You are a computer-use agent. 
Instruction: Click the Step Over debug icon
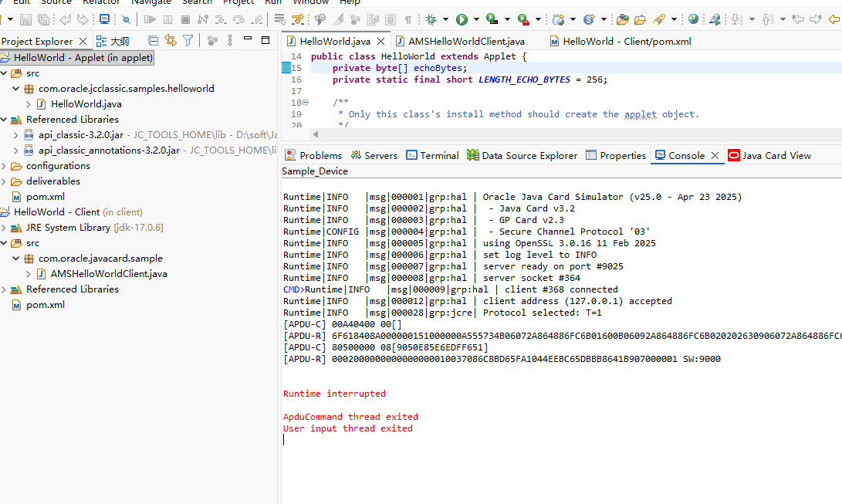(238, 19)
